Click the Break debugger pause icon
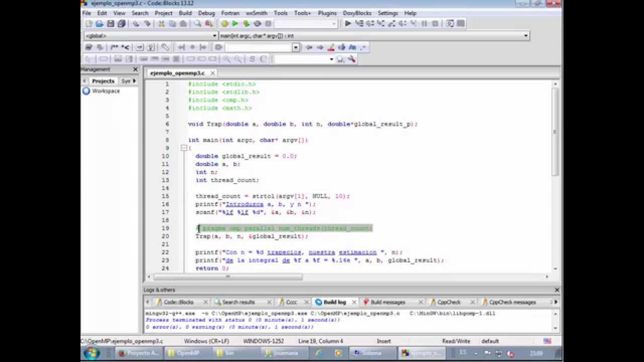This screenshot has width=644, height=362. pos(425,24)
